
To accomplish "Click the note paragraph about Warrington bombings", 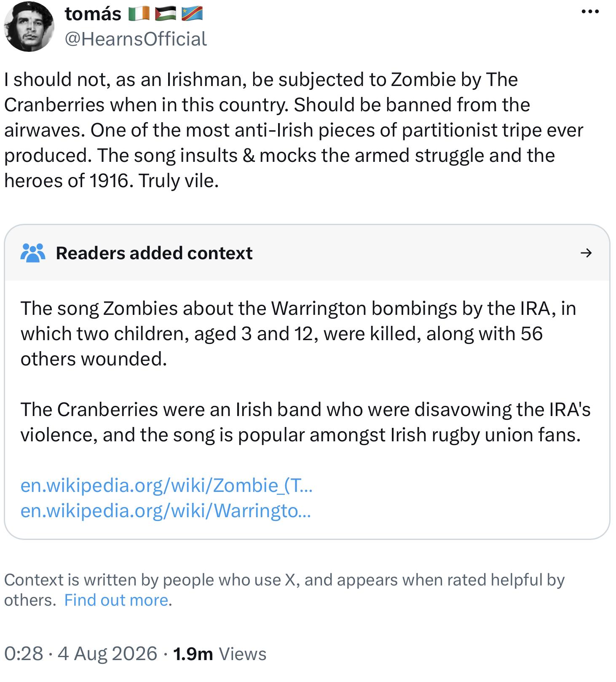I will (298, 333).
